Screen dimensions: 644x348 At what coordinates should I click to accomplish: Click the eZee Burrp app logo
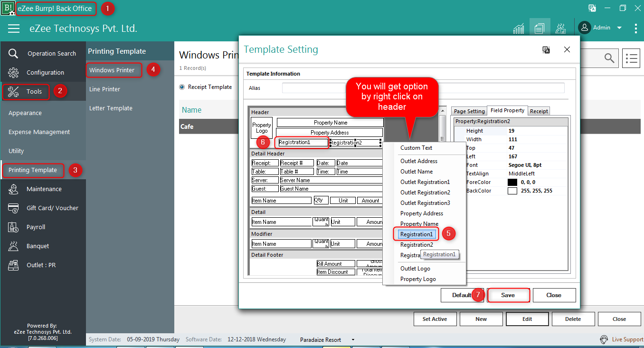8,8
